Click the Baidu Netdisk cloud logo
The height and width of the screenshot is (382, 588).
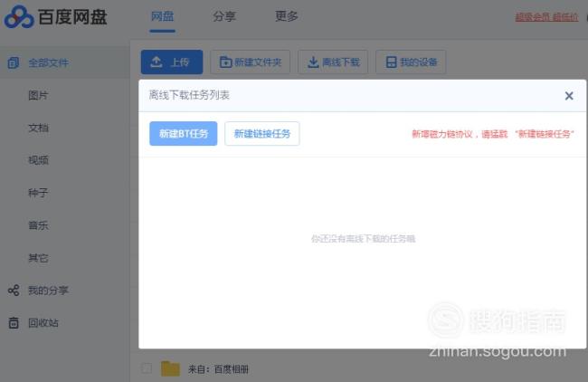tap(19, 17)
